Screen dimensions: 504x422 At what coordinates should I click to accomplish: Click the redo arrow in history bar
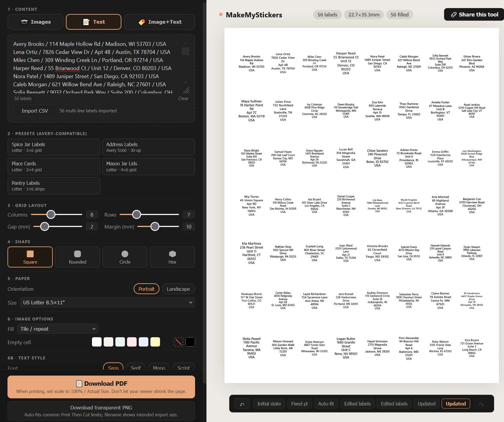point(481,404)
